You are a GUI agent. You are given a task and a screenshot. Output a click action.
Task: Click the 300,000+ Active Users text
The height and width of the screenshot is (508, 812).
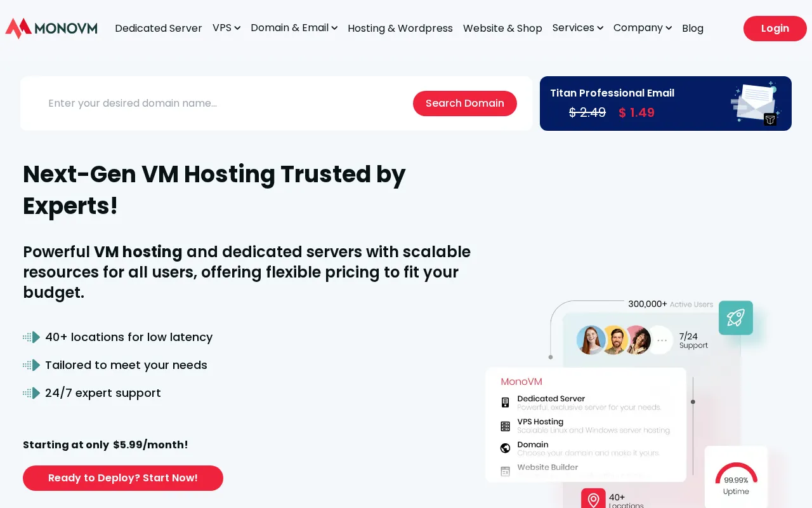(x=671, y=304)
